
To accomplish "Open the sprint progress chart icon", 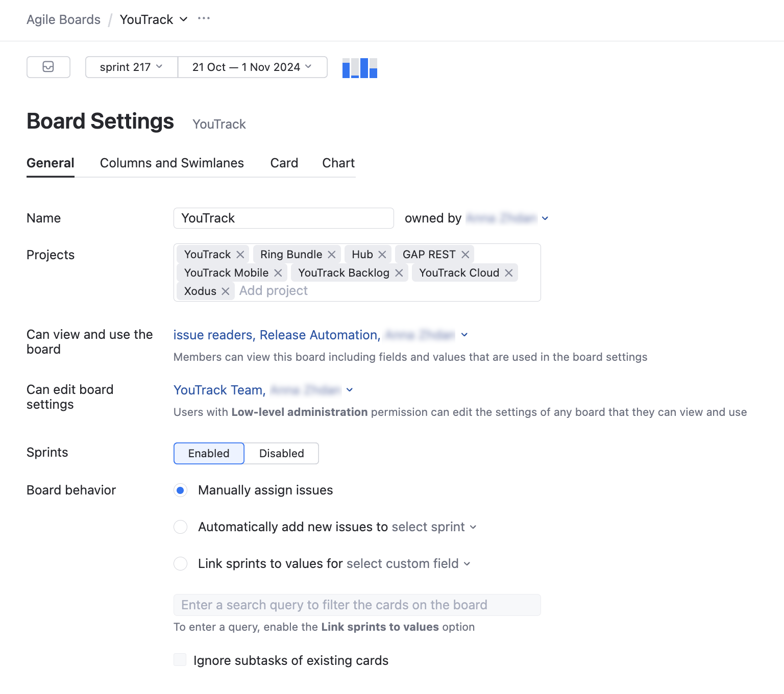I will [359, 68].
